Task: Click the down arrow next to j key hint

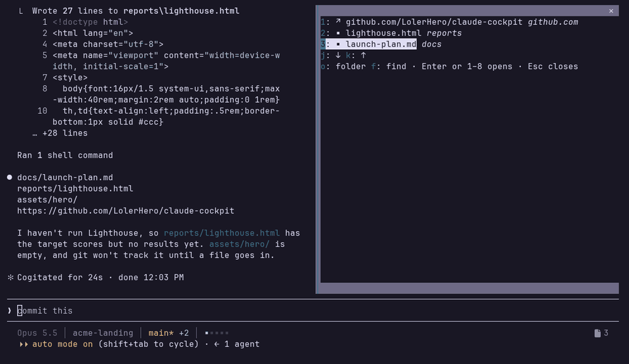Action: [338, 56]
